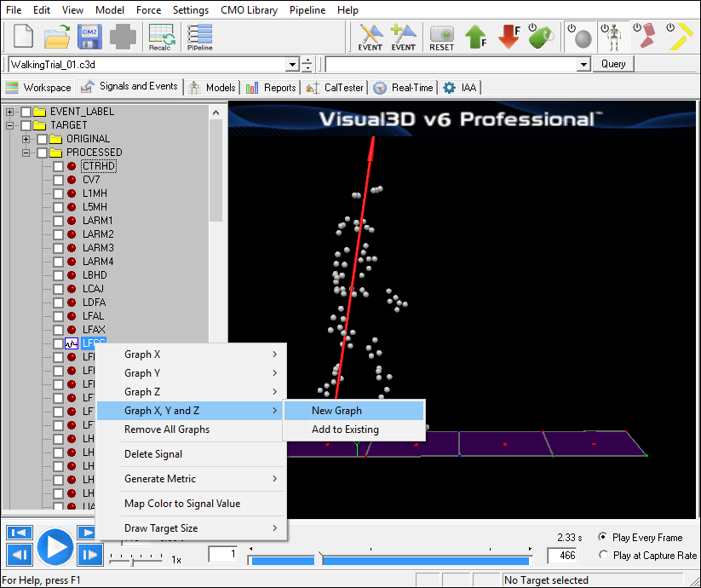The height and width of the screenshot is (588, 701).
Task: Step back one frame button
Action: click(x=20, y=556)
